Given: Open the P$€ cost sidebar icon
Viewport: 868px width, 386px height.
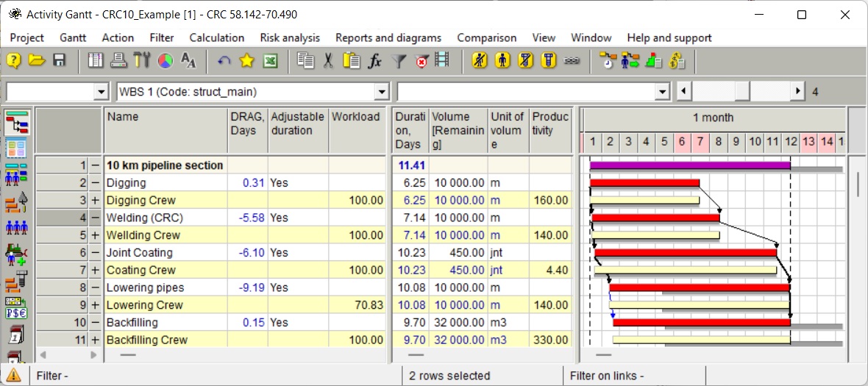Looking at the screenshot, I should (16, 307).
